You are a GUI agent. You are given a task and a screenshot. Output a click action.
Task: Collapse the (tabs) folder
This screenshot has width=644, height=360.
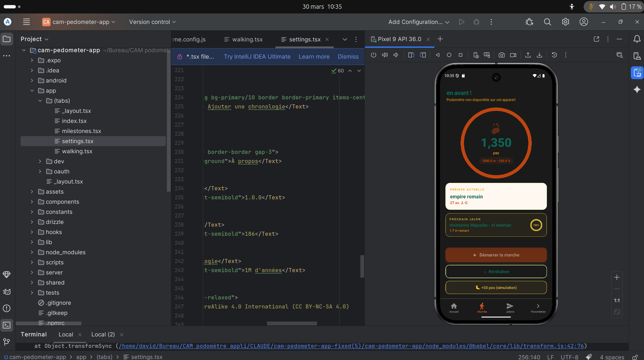tap(40, 101)
